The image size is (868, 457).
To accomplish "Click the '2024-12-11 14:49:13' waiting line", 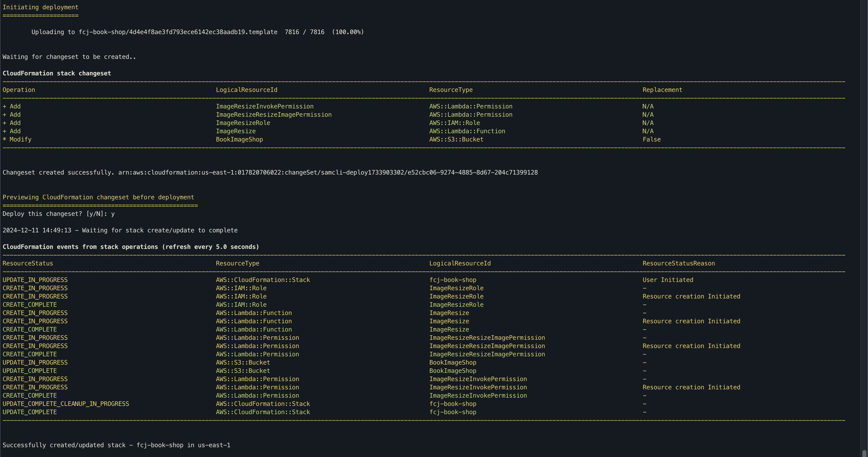I will point(120,230).
